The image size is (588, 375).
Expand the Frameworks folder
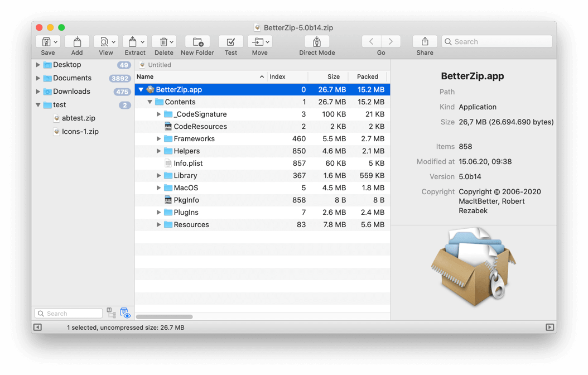[x=158, y=138]
